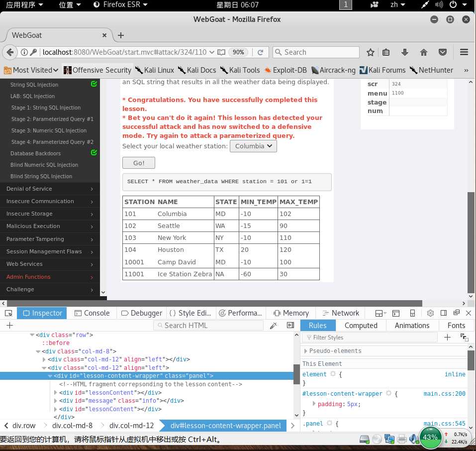The width and height of the screenshot is (476, 451).
Task: Reload the current WebGoat page
Action: [x=260, y=52]
